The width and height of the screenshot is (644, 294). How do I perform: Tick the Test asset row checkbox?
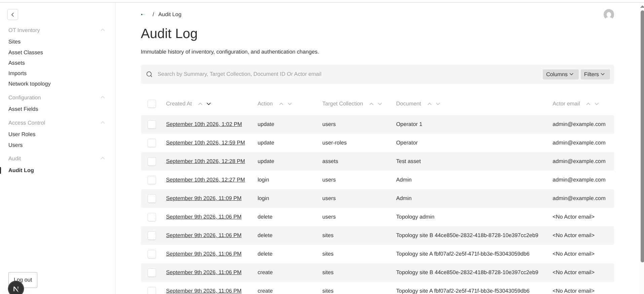click(152, 161)
